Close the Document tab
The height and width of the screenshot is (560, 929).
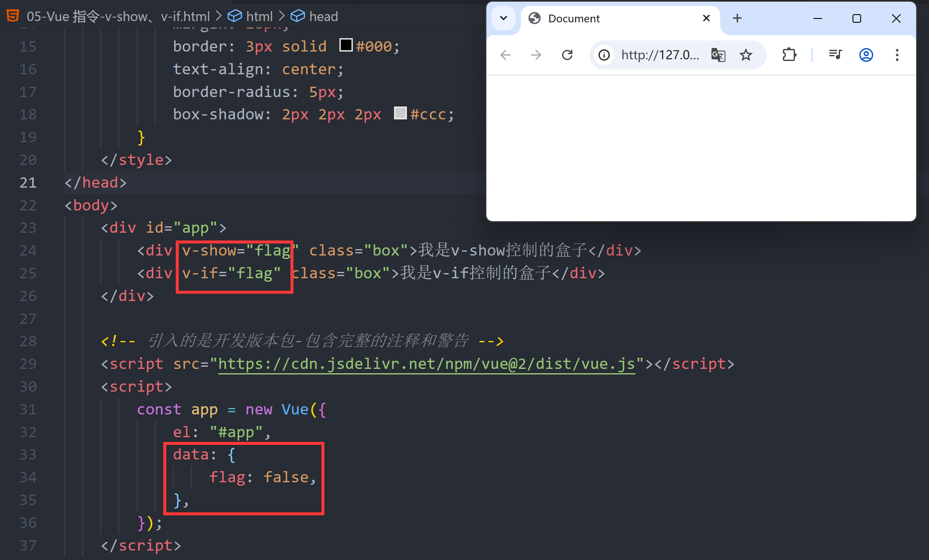click(706, 18)
